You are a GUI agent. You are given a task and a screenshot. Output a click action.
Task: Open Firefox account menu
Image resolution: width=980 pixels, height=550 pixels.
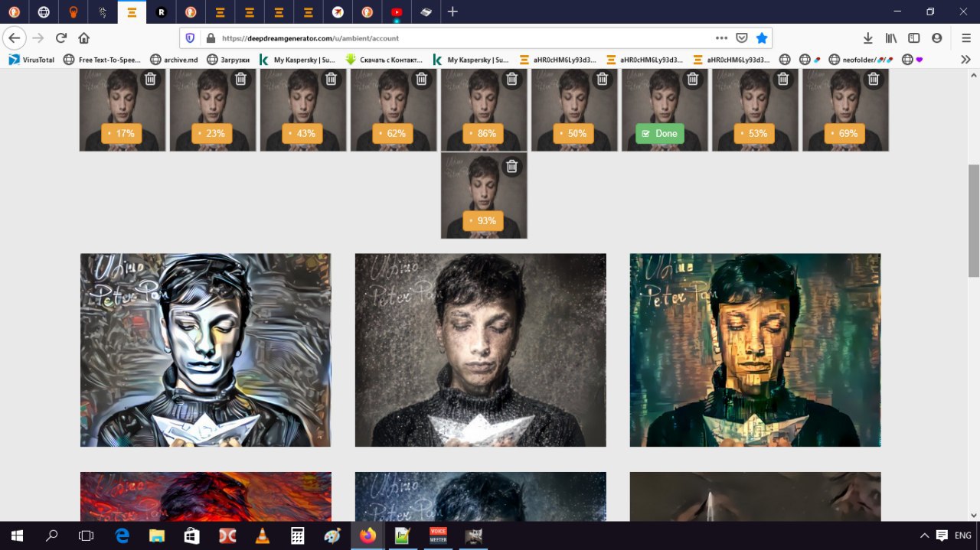(937, 38)
